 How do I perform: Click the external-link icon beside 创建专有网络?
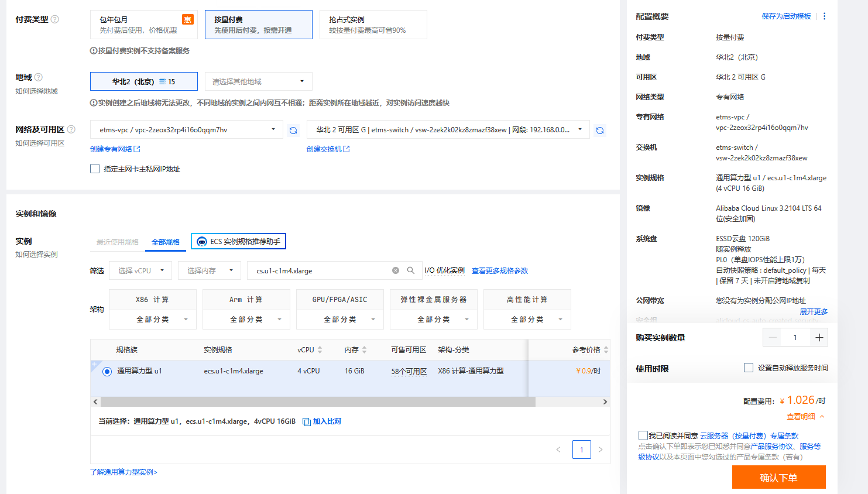(137, 149)
